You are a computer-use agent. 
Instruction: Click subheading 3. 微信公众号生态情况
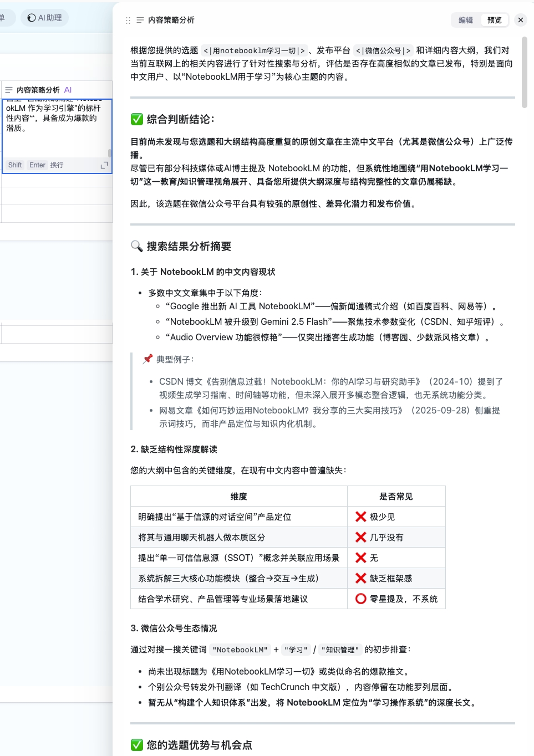[x=174, y=628]
